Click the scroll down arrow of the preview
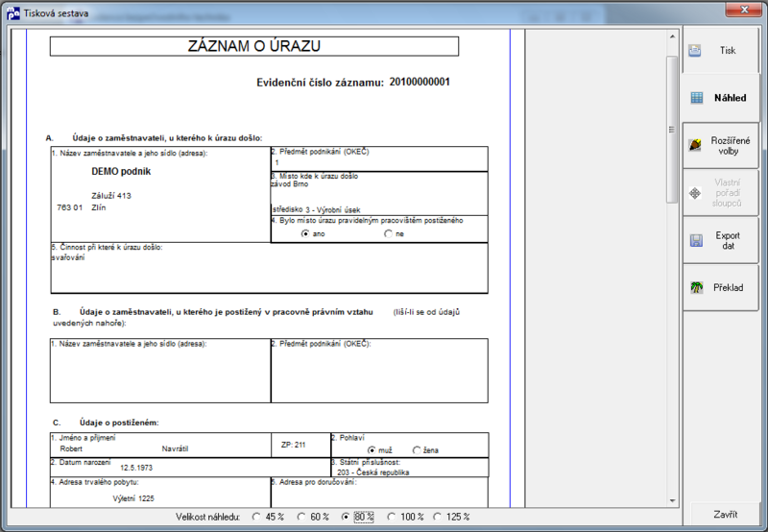 point(672,500)
